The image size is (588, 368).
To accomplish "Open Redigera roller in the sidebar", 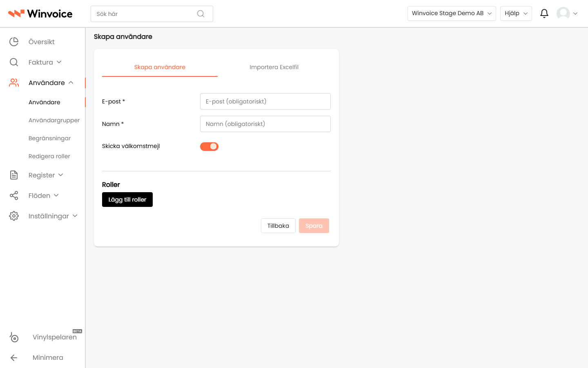I will tap(49, 156).
